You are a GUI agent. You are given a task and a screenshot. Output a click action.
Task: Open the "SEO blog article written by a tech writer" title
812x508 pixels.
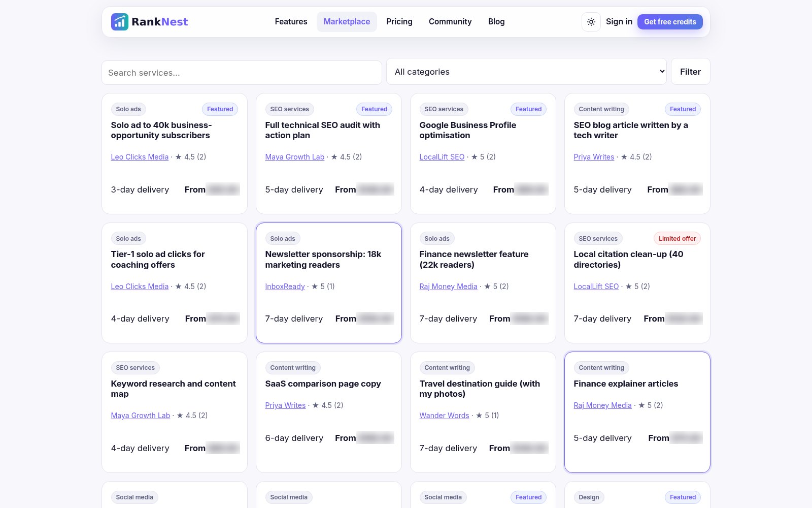coord(631,130)
